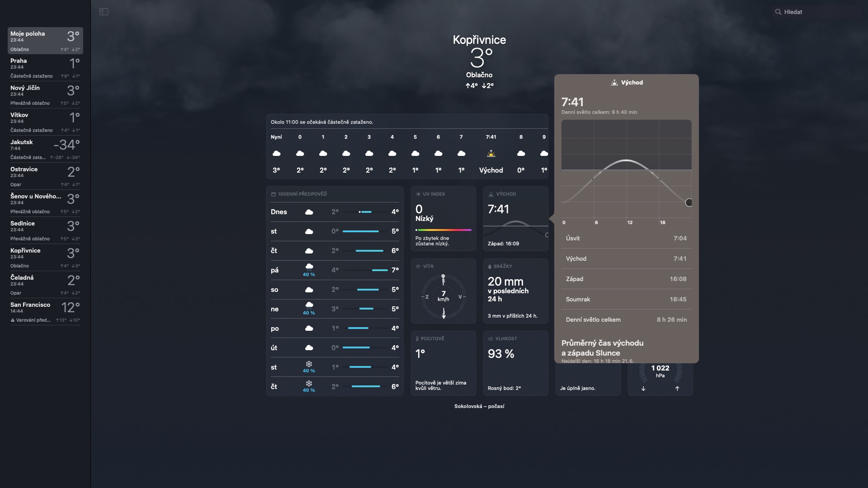Click the snowflake icon on last čt row
868x488 pixels.
(x=309, y=384)
